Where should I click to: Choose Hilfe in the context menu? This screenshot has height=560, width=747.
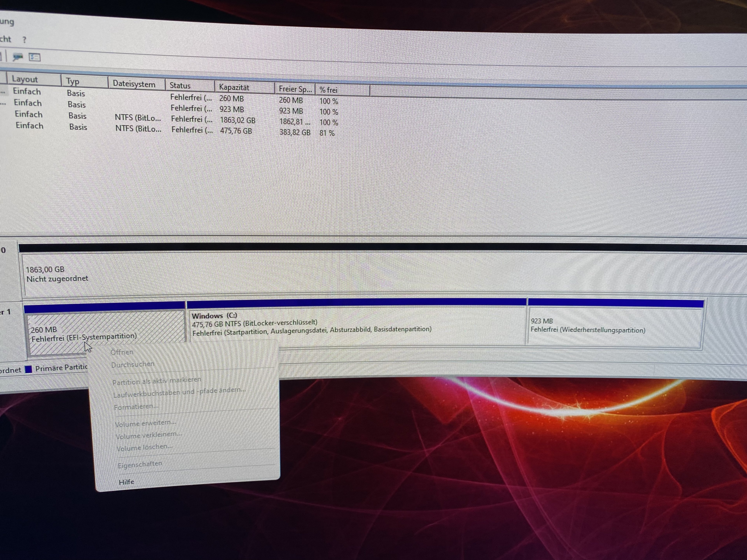pyautogui.click(x=126, y=482)
